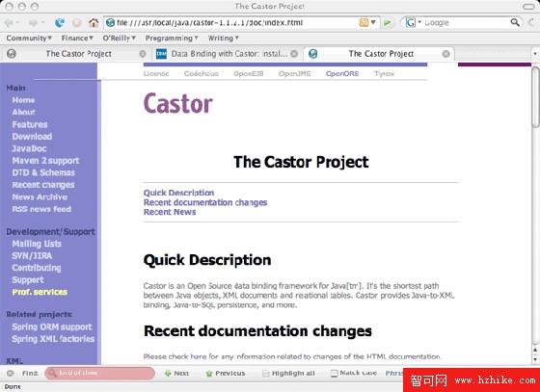The image size is (540, 392).
Task: Open Contributing sidebar link
Action: click(x=37, y=268)
